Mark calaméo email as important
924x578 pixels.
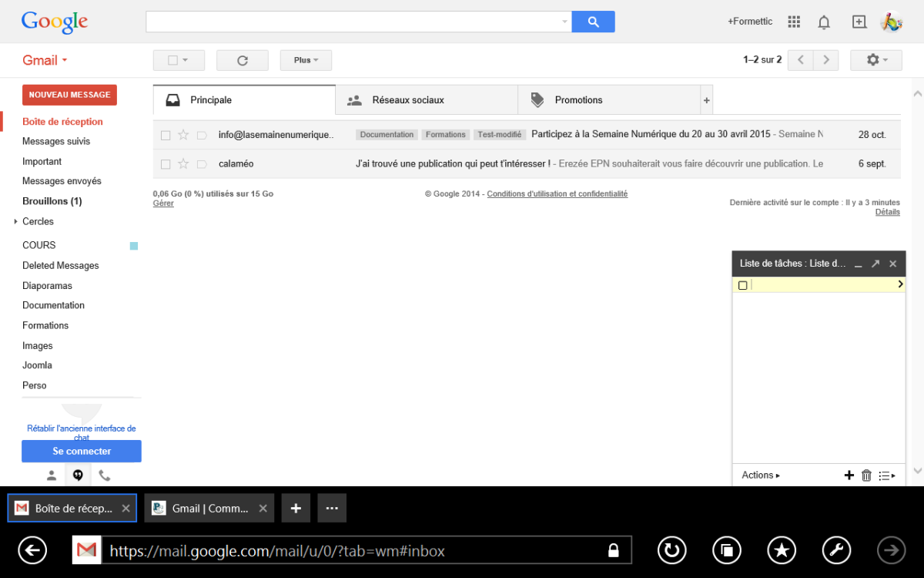click(202, 164)
